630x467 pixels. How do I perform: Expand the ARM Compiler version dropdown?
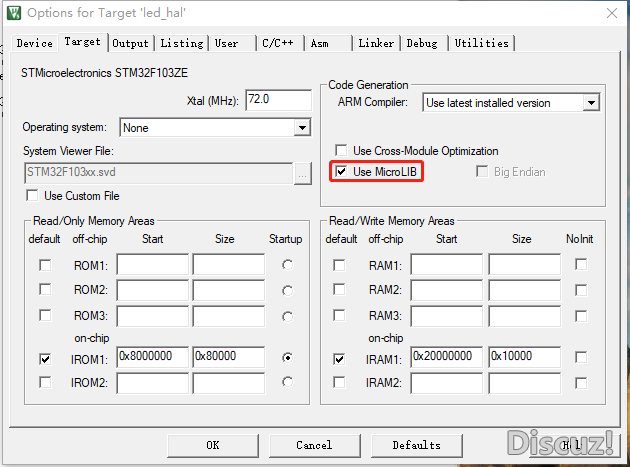click(x=591, y=103)
